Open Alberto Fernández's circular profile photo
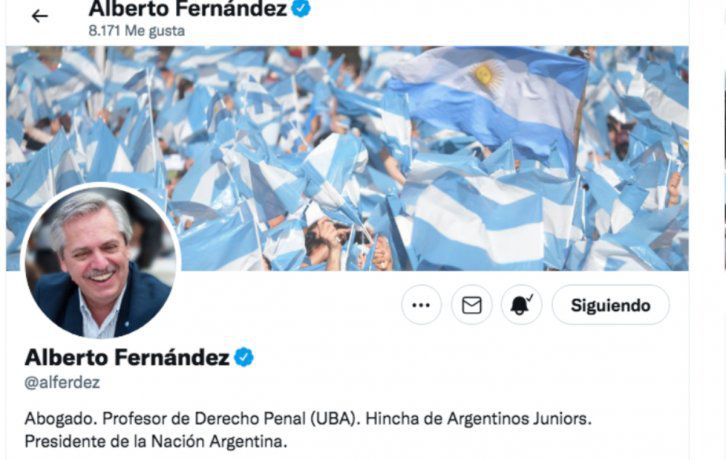This screenshot has width=726, height=460. (100, 261)
